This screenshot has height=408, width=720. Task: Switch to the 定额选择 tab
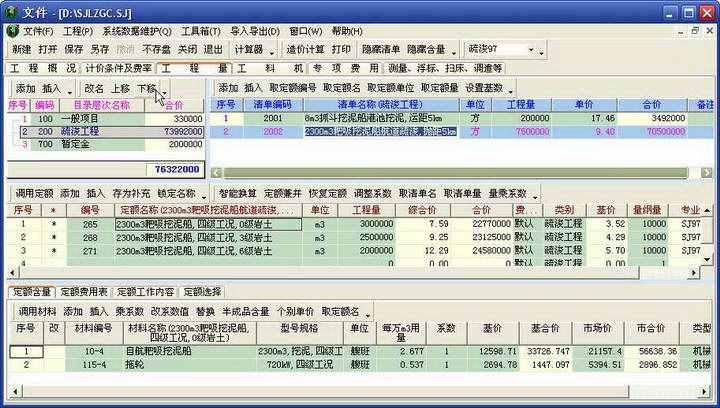click(x=202, y=292)
